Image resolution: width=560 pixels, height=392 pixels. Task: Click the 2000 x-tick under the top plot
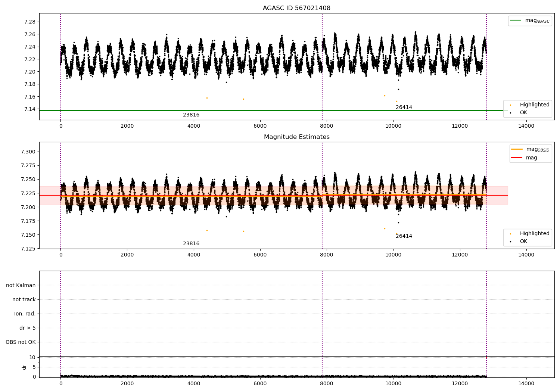[127, 126]
